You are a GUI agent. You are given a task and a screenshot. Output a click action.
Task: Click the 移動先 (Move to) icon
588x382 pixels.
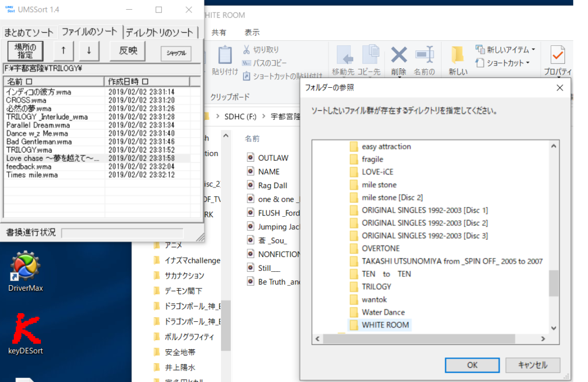tap(345, 54)
